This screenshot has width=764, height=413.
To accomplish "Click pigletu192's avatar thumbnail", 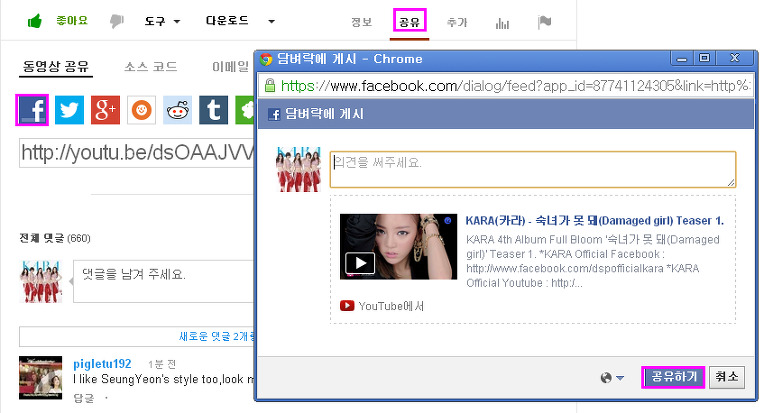I will point(40,378).
